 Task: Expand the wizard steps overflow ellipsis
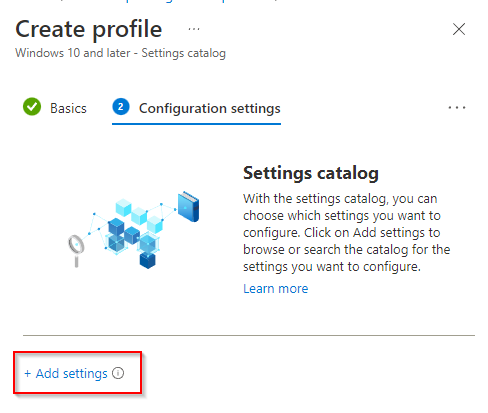457,108
